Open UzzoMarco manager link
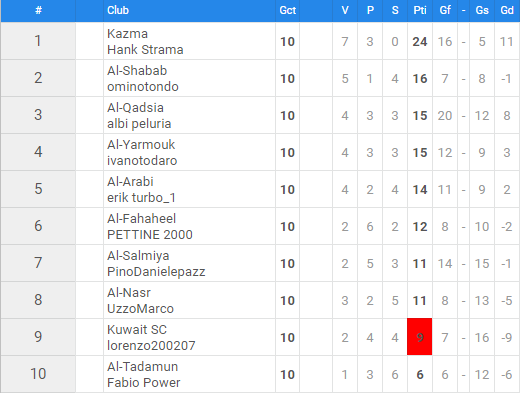This screenshot has height=393, width=520. [140, 309]
